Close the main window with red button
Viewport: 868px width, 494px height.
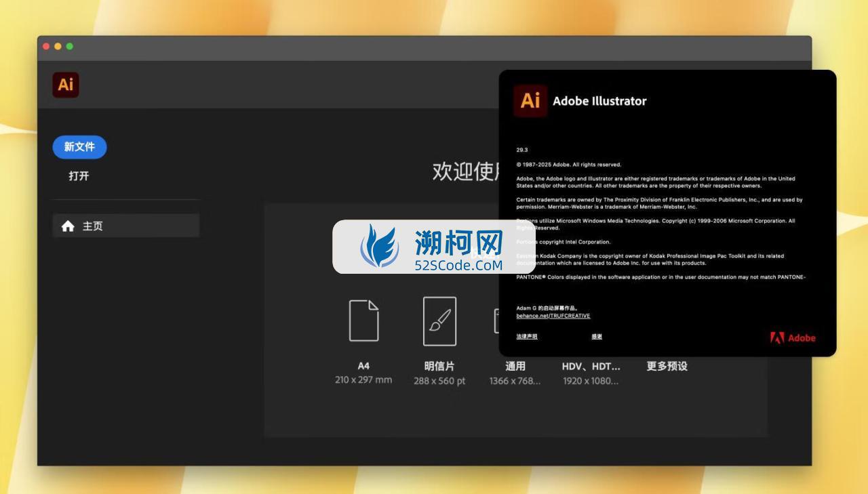pos(46,46)
